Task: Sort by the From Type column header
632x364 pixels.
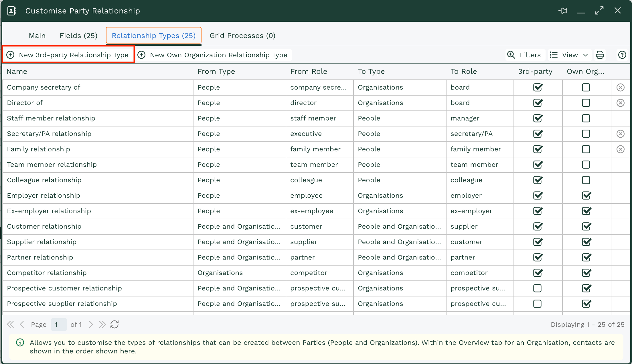Action: click(x=240, y=71)
